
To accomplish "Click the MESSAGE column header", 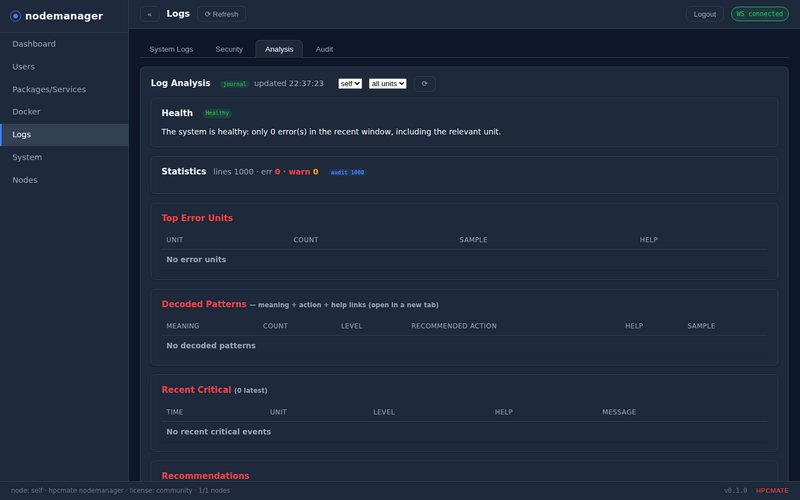I will 619,412.
